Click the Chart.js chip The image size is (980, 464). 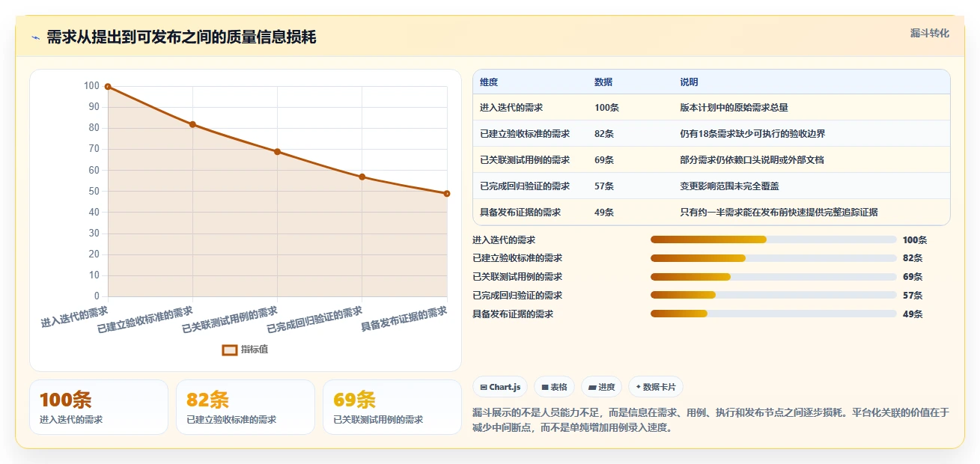click(x=500, y=387)
